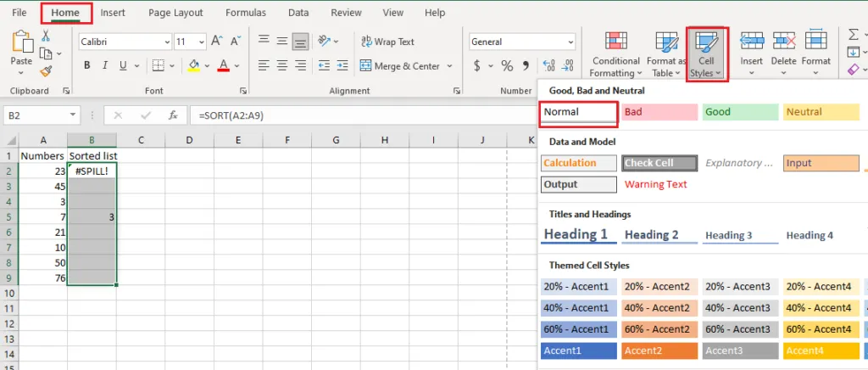Switch to the Formulas tab
This screenshot has height=370, width=868.
[246, 12]
